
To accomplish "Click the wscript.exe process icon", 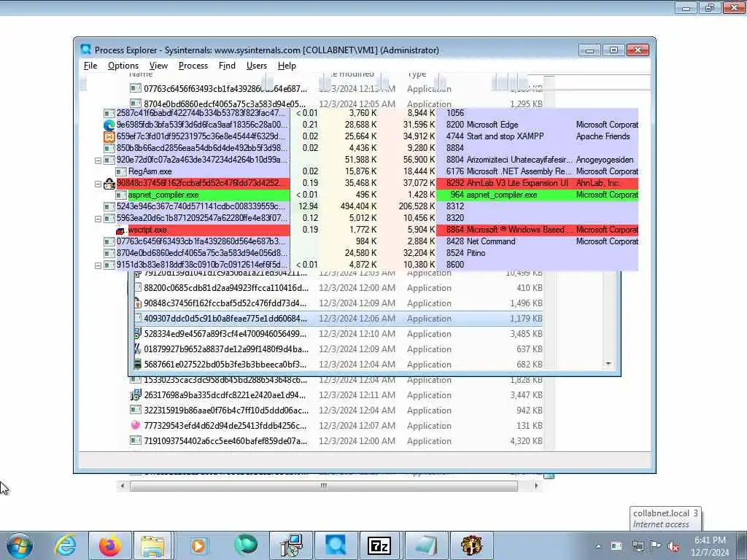I will pyautogui.click(x=120, y=230).
